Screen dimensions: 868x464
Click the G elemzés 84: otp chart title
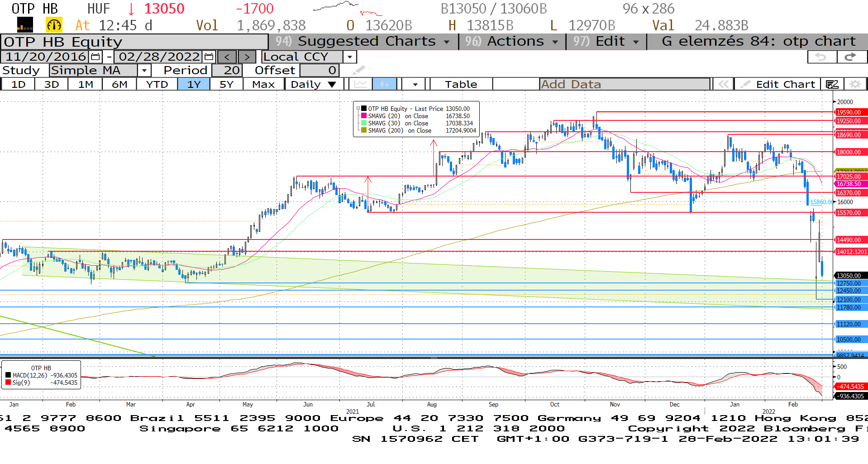tap(758, 42)
